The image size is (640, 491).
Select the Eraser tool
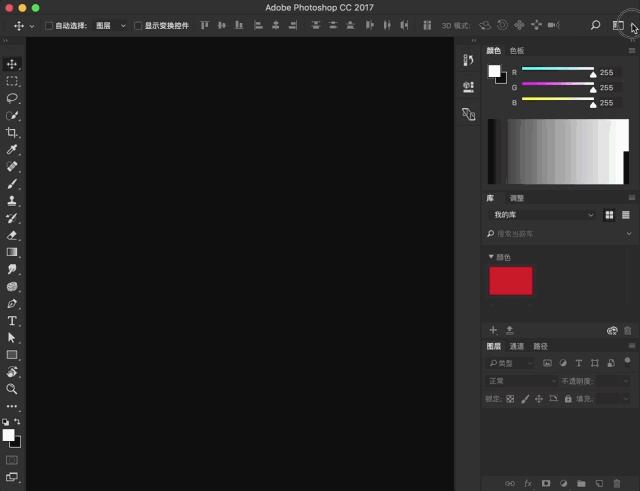point(12,235)
